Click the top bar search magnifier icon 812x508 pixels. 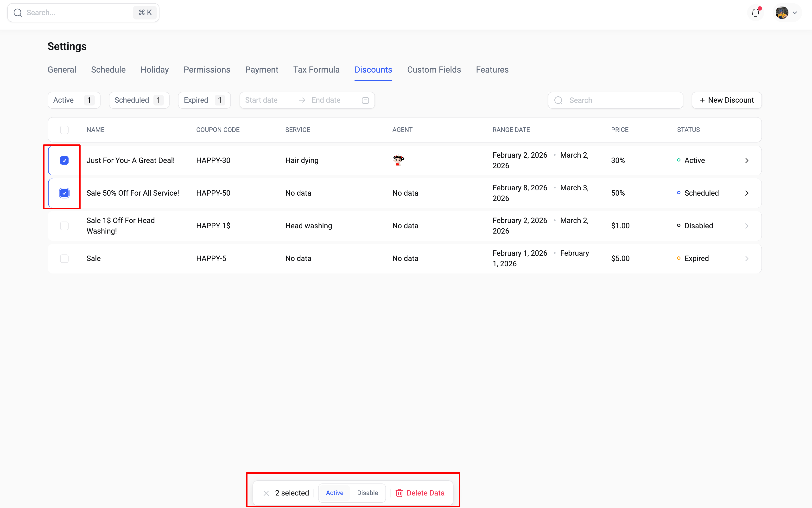coord(18,13)
